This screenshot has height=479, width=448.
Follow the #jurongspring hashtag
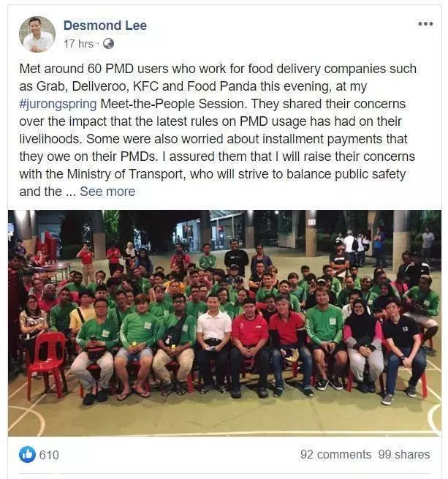(58, 104)
